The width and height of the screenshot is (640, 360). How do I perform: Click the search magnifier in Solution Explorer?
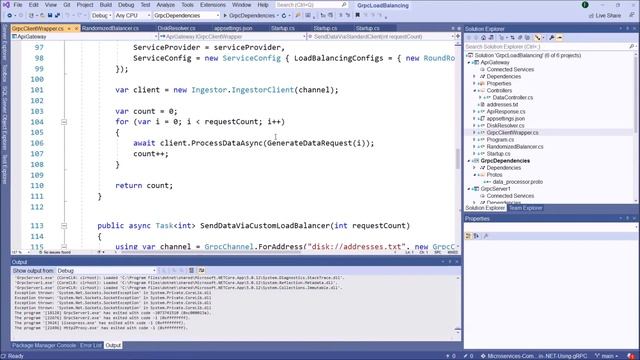(x=632, y=47)
